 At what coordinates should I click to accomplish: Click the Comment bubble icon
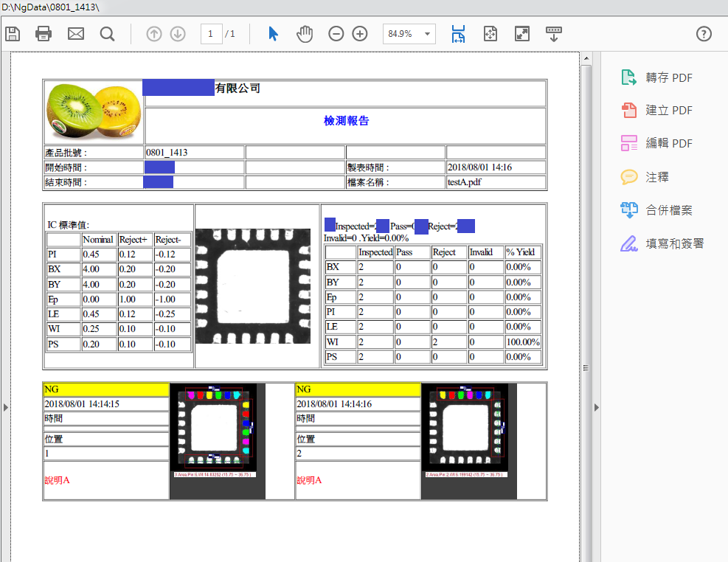point(629,177)
